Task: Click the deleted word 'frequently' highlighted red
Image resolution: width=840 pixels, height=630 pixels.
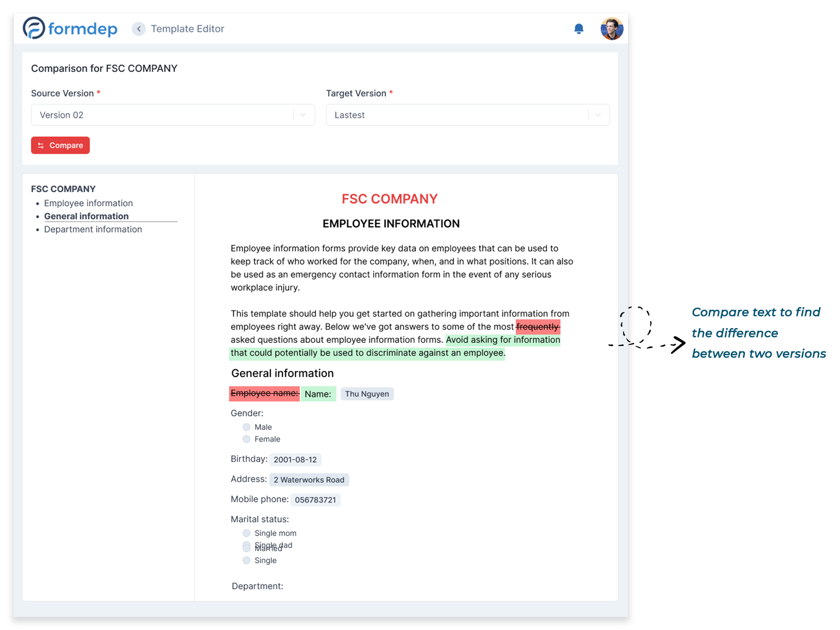Action: click(x=538, y=327)
